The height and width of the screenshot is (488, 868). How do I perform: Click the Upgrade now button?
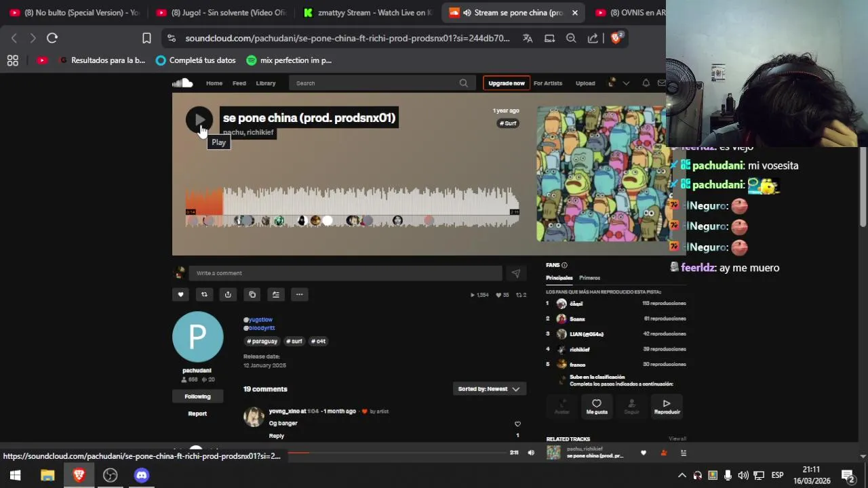(x=507, y=83)
